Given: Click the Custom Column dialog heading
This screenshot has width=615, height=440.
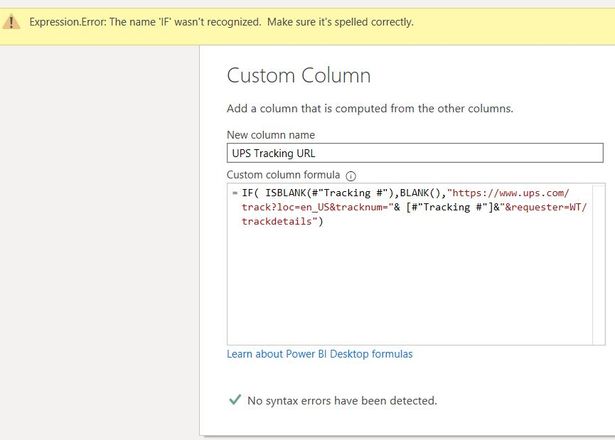Looking at the screenshot, I should tap(298, 75).
